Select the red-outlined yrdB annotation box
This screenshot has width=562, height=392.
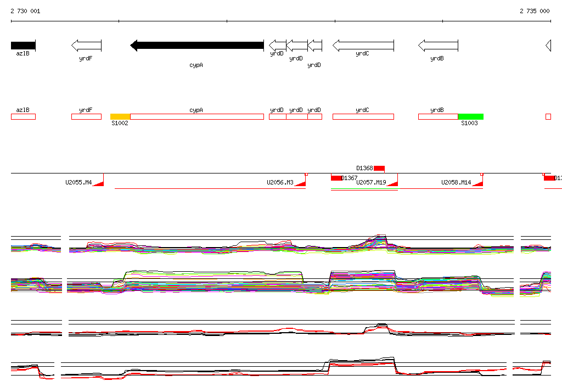click(x=438, y=116)
